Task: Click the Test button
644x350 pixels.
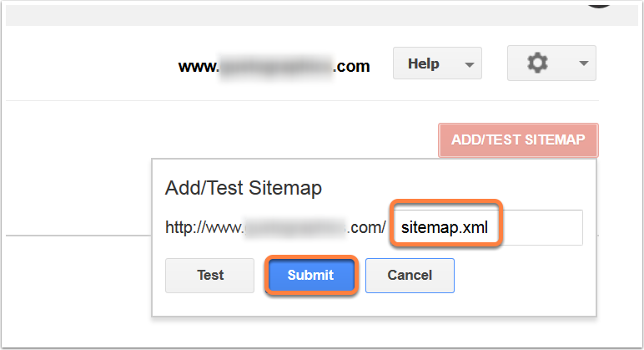Action: tap(210, 275)
